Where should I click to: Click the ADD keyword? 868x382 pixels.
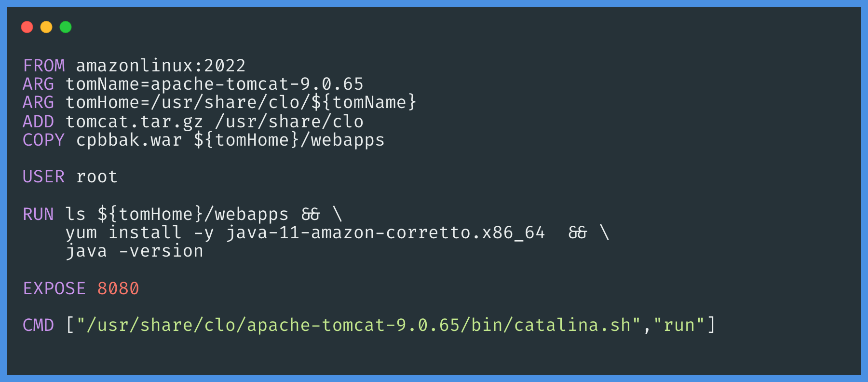point(39,122)
